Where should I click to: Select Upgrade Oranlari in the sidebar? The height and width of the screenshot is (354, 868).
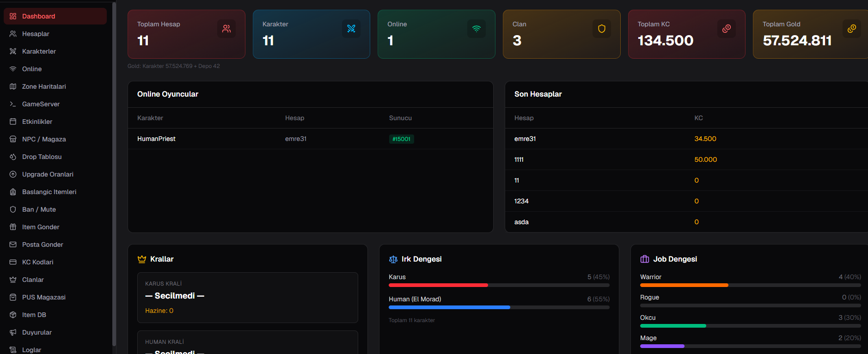(x=55, y=174)
